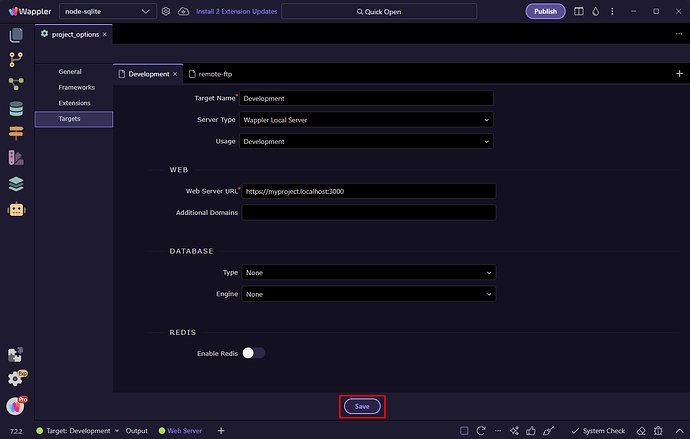Click the Publish button

545,11
